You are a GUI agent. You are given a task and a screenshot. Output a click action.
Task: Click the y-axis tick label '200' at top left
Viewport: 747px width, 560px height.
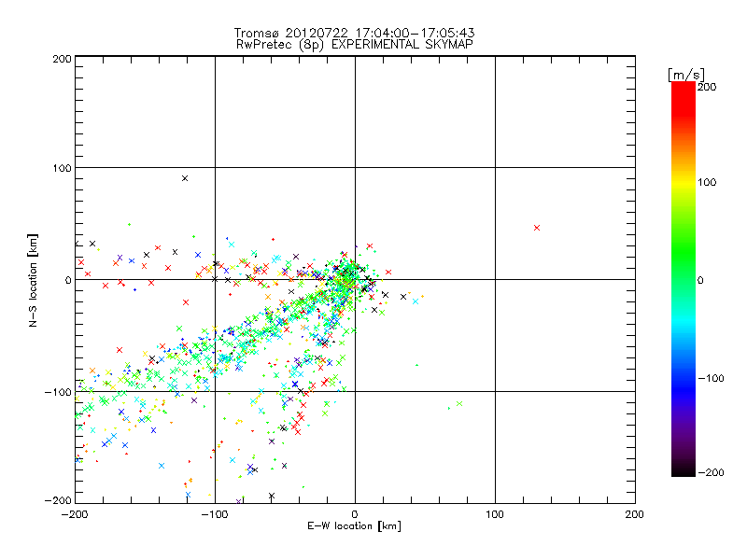pos(62,59)
